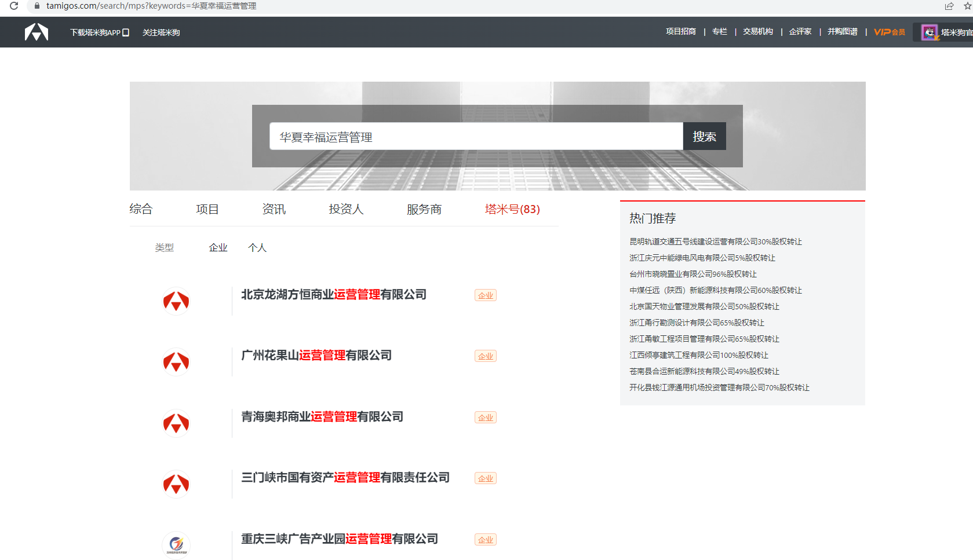This screenshot has height=560, width=973.
Task: Open the 塔米狗 user avatar icon
Action: click(x=930, y=32)
